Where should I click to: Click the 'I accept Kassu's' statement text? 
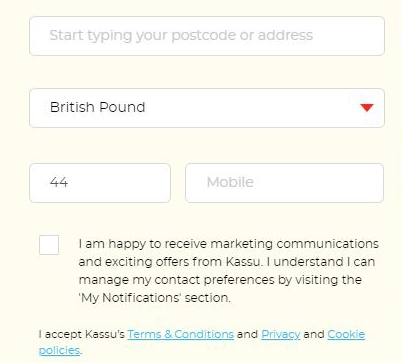(82, 334)
